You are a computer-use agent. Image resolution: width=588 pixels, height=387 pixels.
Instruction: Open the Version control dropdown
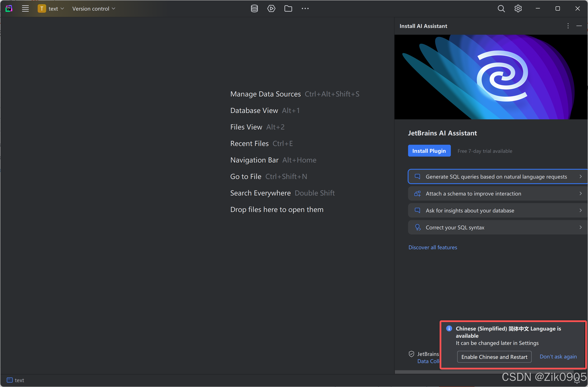coord(94,9)
